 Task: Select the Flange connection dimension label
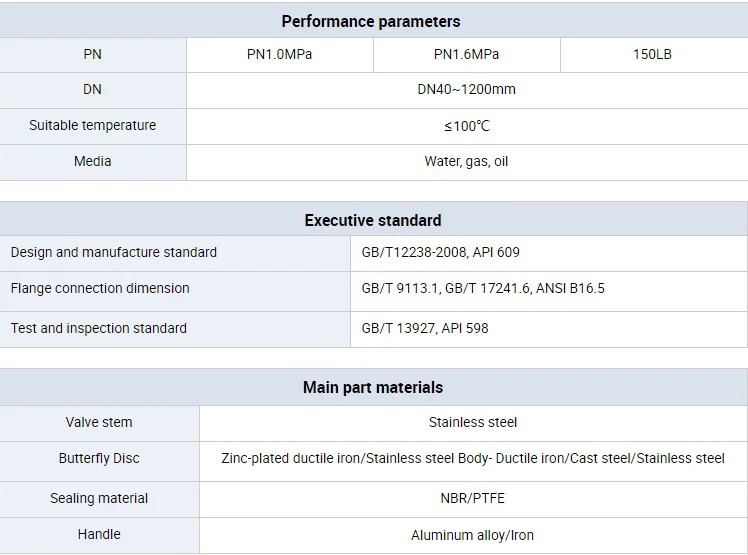pos(100,288)
